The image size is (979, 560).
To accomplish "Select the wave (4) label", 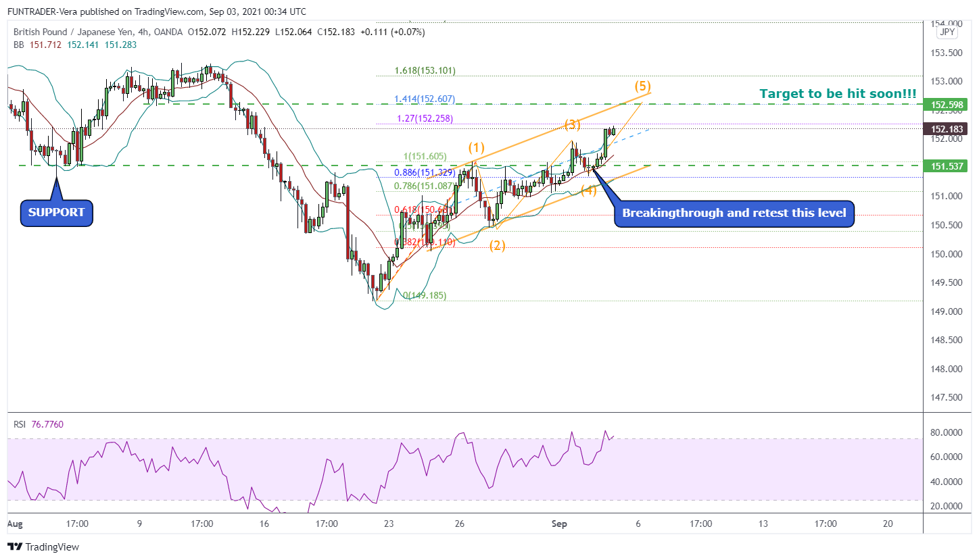I will 589,190.
